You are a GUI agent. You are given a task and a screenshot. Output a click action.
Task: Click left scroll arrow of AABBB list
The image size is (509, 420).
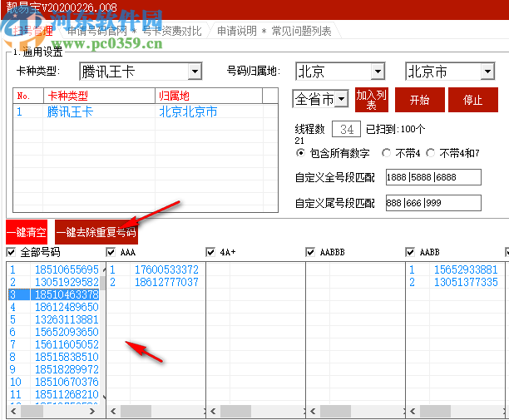(313, 411)
